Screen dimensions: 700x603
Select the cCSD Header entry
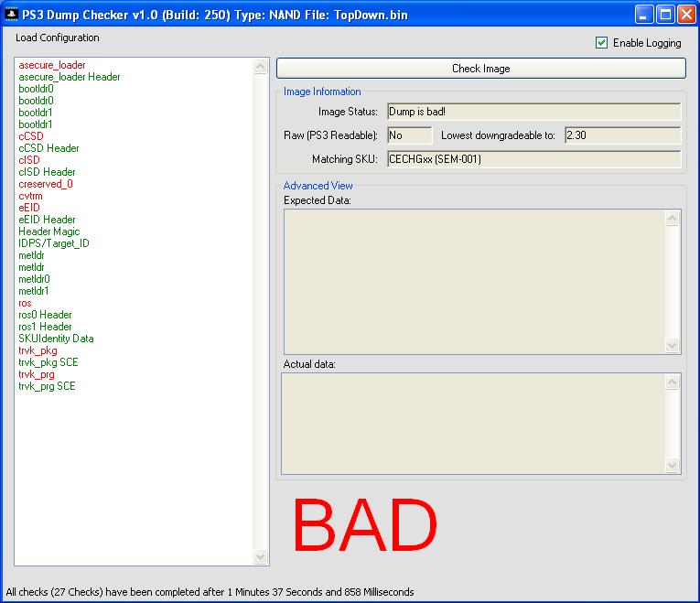48,148
